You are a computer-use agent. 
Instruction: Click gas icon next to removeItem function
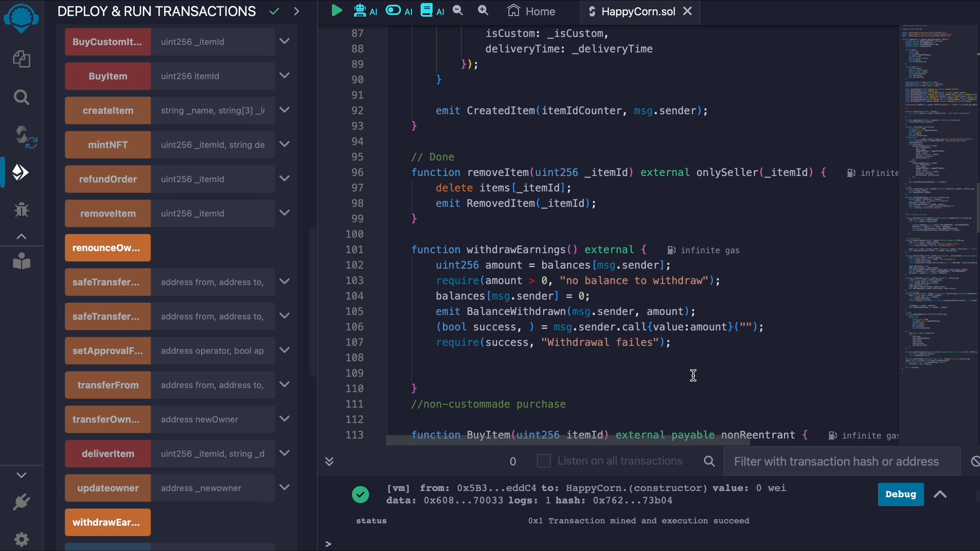coord(851,173)
